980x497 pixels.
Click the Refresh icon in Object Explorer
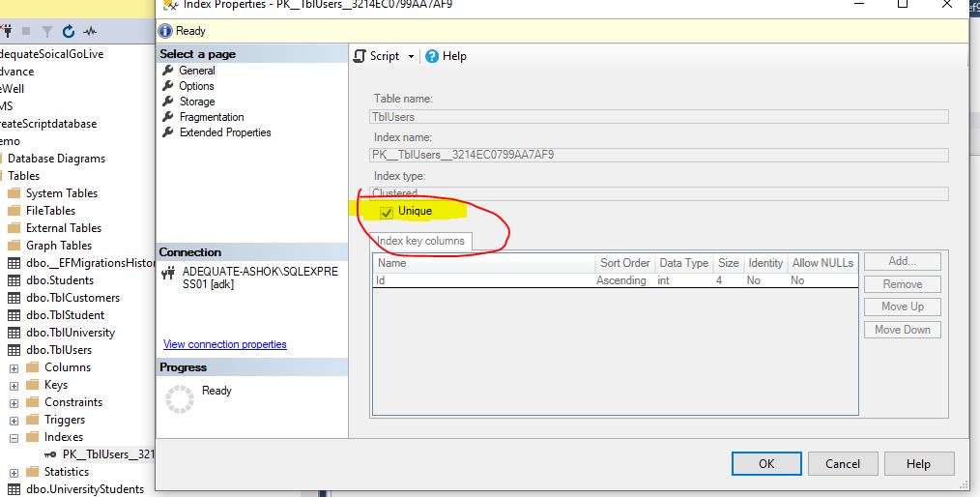tap(68, 31)
